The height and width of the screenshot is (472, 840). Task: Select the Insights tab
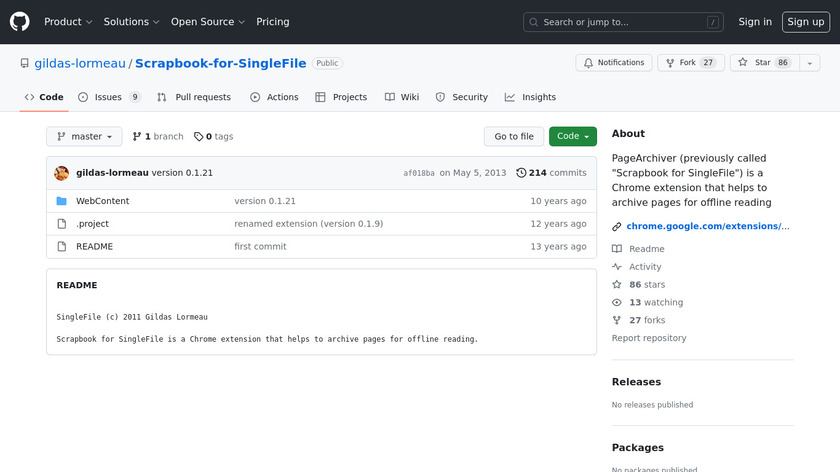(530, 97)
